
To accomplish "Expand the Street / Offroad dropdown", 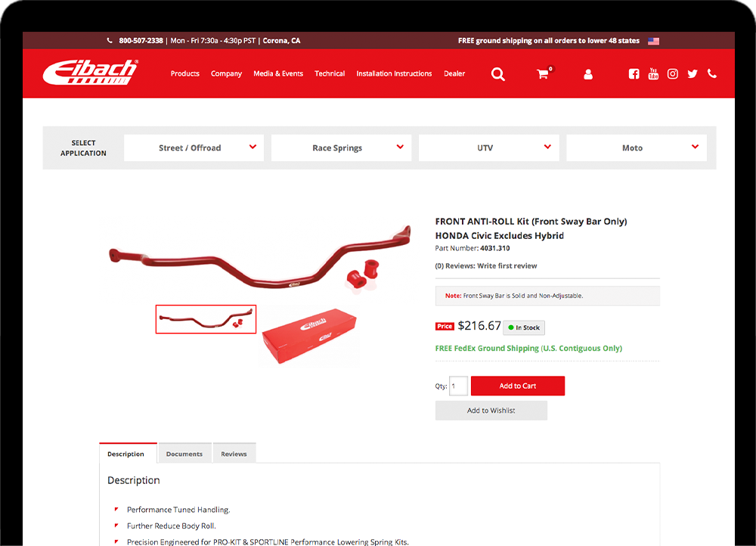I will (194, 147).
